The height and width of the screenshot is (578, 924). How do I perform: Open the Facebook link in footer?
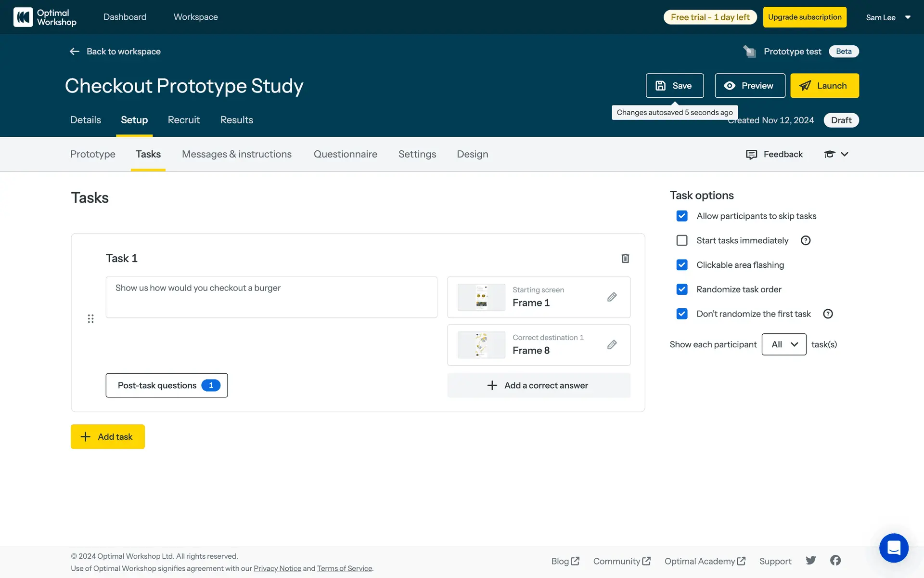(x=835, y=560)
